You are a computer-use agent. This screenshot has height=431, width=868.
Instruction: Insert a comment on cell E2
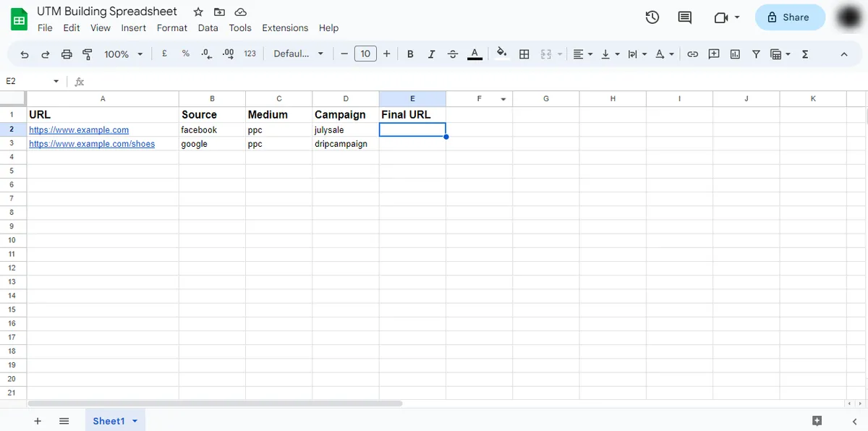(x=714, y=54)
